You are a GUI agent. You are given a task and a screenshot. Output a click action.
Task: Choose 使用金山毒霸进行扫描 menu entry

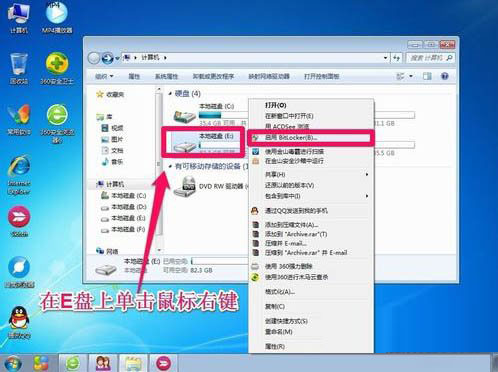click(x=311, y=152)
